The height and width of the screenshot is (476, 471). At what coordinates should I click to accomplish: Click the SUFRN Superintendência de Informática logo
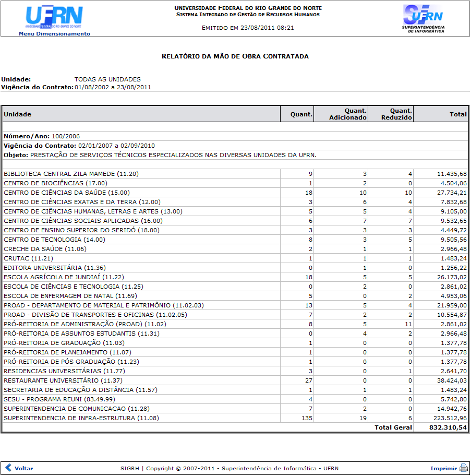423,18
